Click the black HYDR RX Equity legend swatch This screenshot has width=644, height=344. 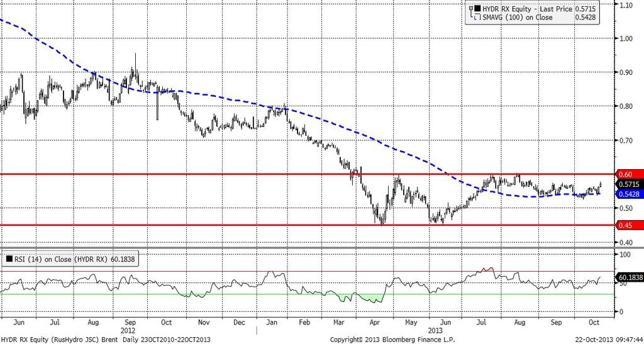coord(477,8)
